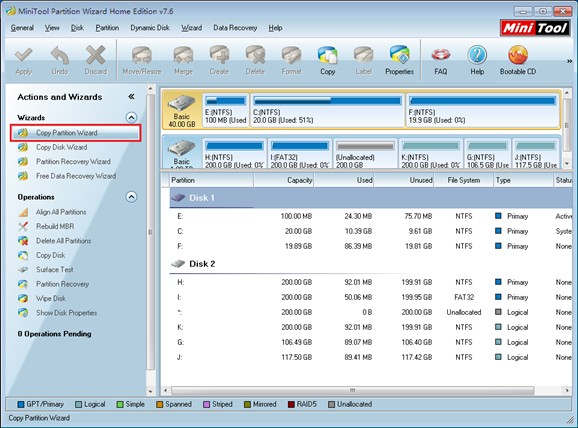Click the Apply checkmark toolbar icon
This screenshot has height=428, width=578.
point(23,60)
